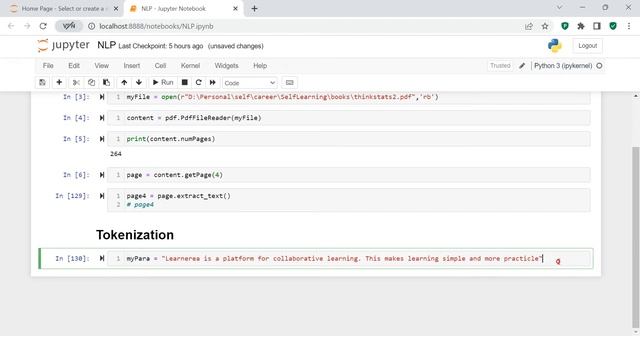This screenshot has width=640, height=360.
Task: Interrupt the kernel with stop icon
Action: click(x=184, y=82)
